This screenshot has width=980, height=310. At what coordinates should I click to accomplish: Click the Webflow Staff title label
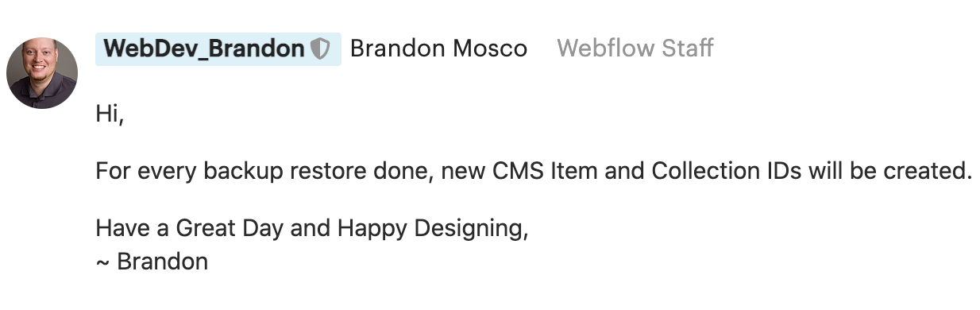pyautogui.click(x=635, y=48)
